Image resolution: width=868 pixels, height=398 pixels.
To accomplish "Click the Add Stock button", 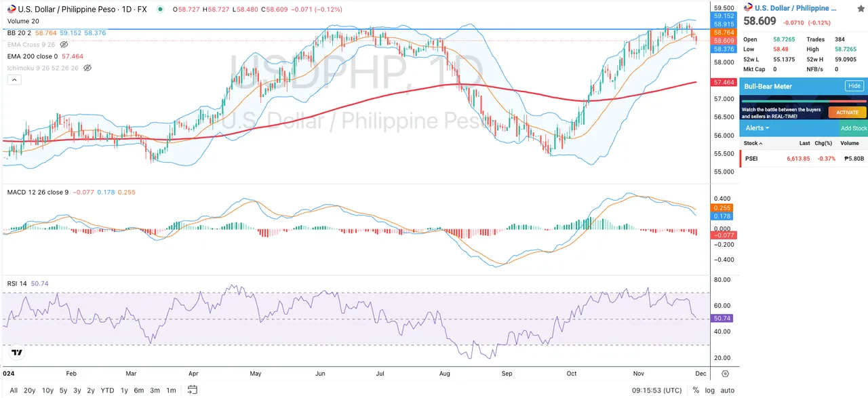I will click(x=854, y=128).
